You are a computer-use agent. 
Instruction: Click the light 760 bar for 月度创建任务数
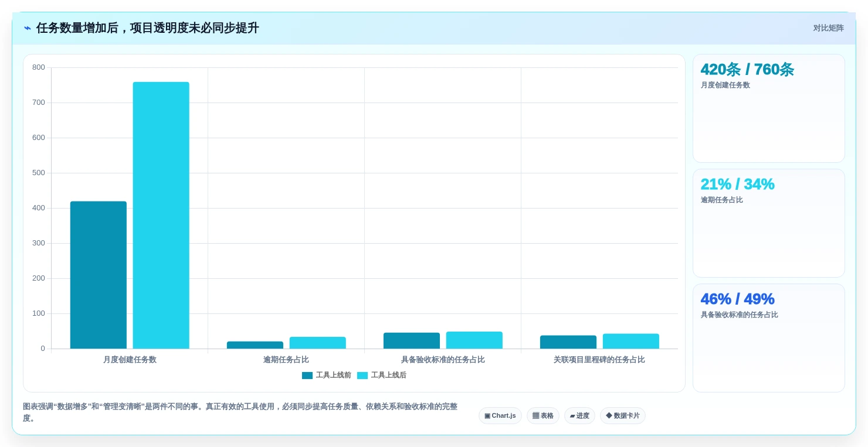(x=161, y=215)
